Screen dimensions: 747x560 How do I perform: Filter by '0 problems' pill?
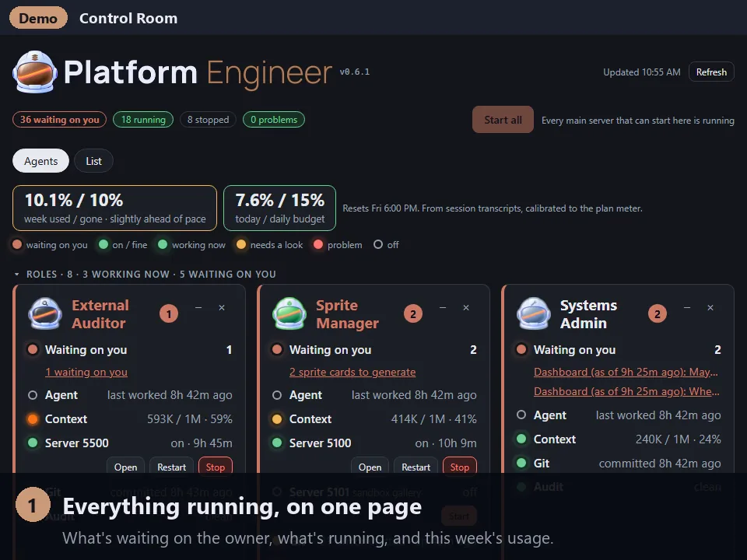coord(274,120)
